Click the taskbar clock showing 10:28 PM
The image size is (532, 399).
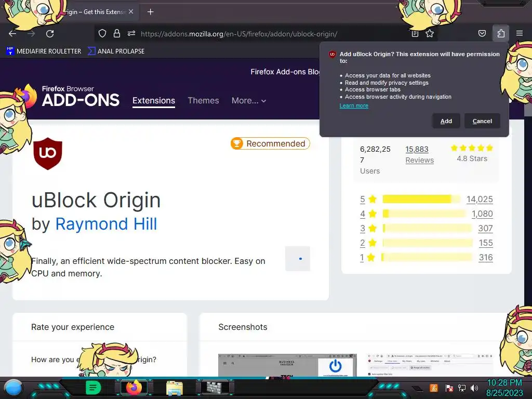(x=504, y=388)
